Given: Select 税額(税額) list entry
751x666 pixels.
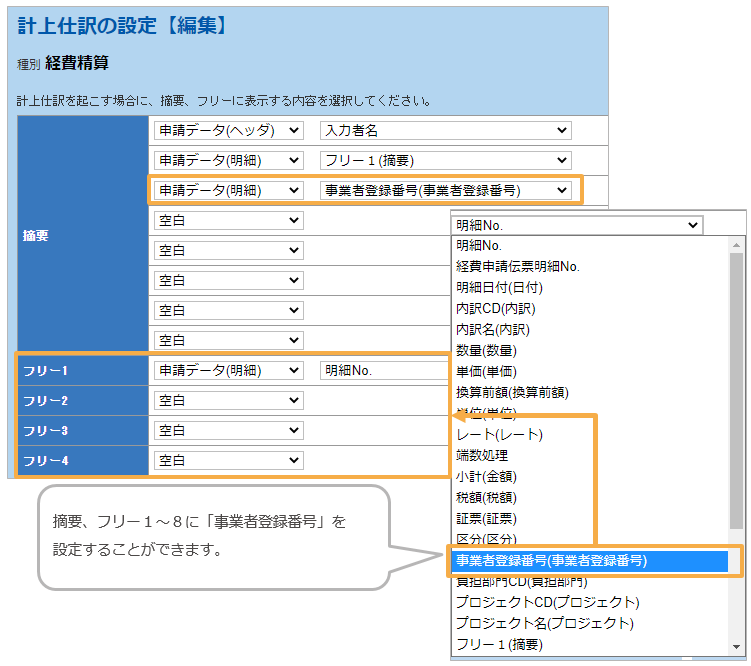Looking at the screenshot, I should pos(487,497).
